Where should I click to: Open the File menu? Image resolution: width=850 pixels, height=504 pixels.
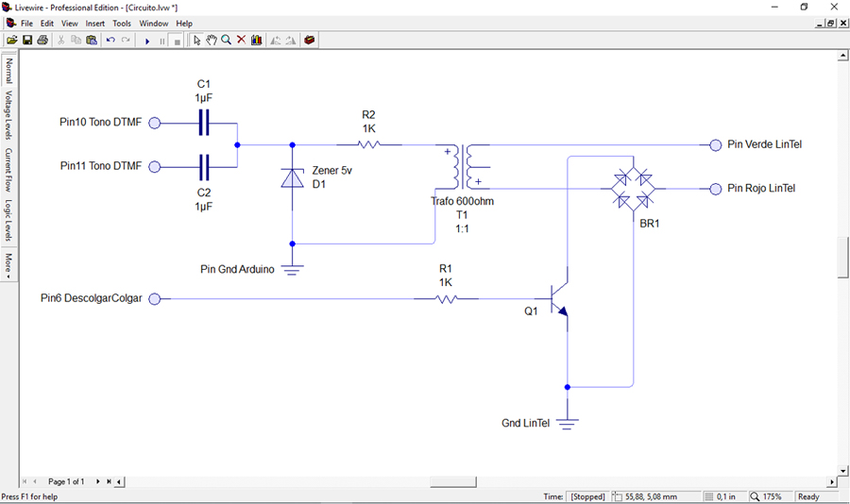(x=26, y=24)
